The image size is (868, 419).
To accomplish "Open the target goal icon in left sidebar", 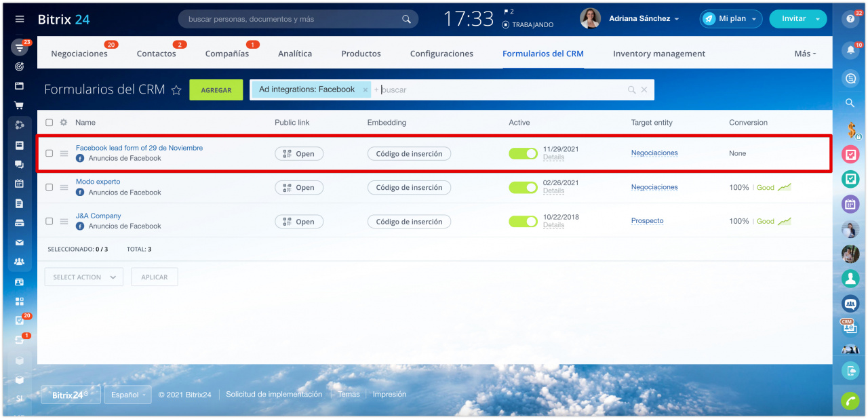I will tap(20, 67).
